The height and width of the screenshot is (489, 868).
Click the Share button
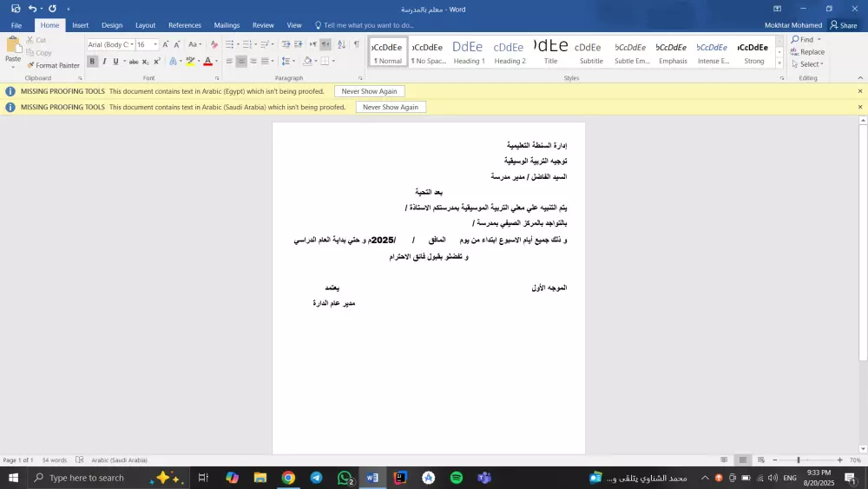click(844, 25)
